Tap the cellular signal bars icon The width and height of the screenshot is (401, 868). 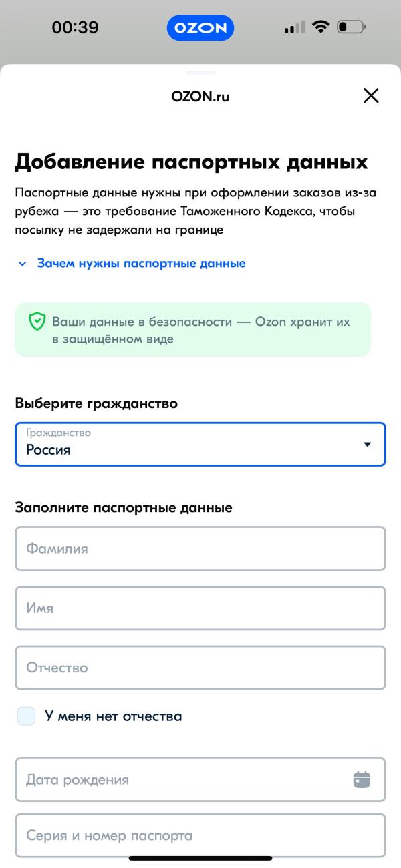[x=294, y=27]
